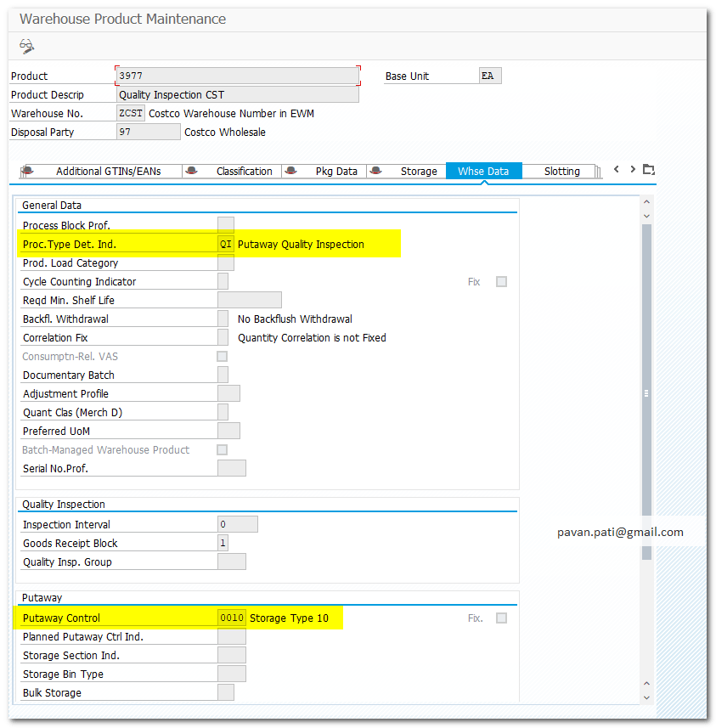
Task: Switch to the Whse Data tab
Action: pyautogui.click(x=483, y=171)
